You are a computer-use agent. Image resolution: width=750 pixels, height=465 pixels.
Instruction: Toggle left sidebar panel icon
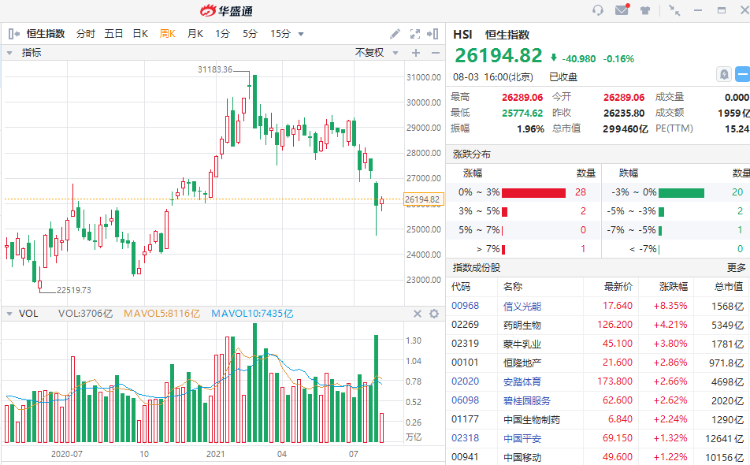click(x=14, y=34)
